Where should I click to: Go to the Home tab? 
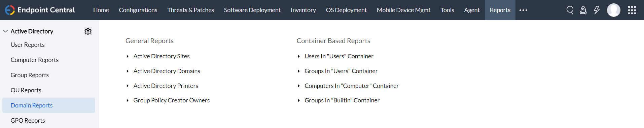[101, 10]
